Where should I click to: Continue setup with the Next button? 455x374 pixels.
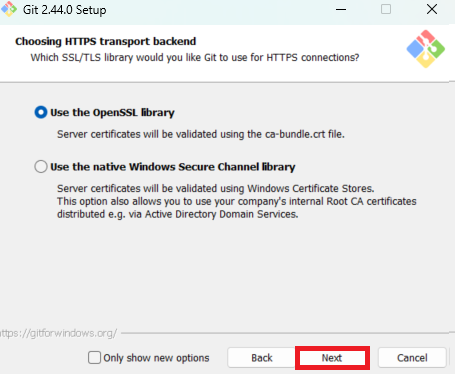click(332, 358)
